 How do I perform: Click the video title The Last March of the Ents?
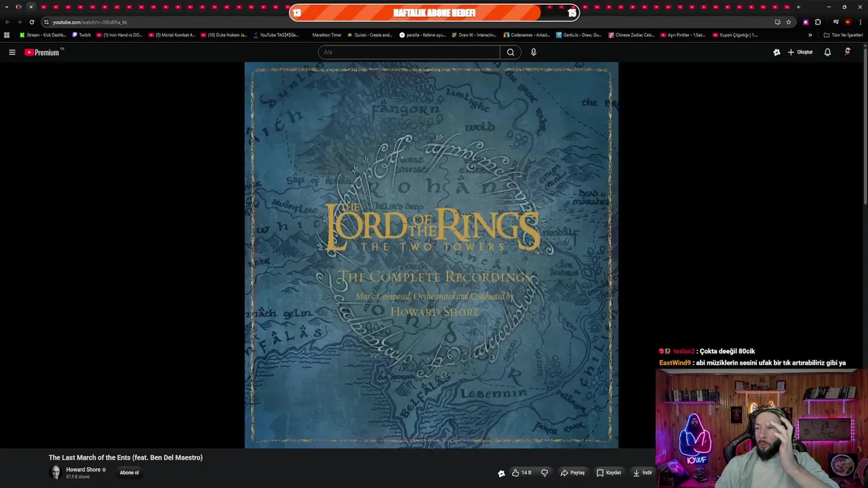[x=125, y=457]
